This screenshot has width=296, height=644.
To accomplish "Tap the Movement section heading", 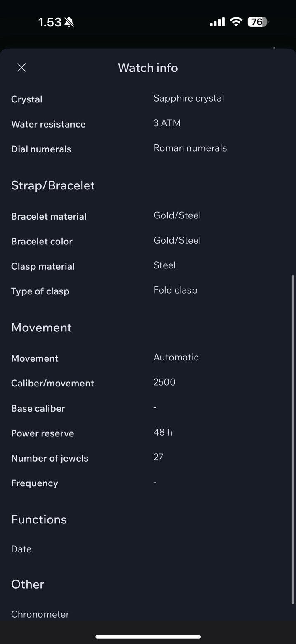I will 41,327.
